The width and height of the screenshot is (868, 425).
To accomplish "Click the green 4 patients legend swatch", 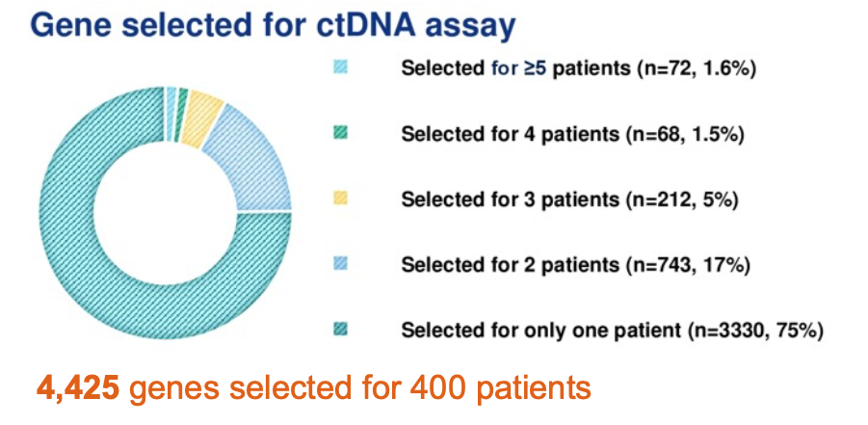I will 340,133.
